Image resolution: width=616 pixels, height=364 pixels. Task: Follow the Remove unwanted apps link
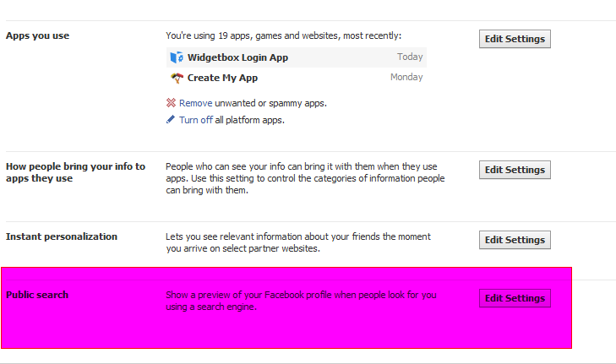pos(195,103)
